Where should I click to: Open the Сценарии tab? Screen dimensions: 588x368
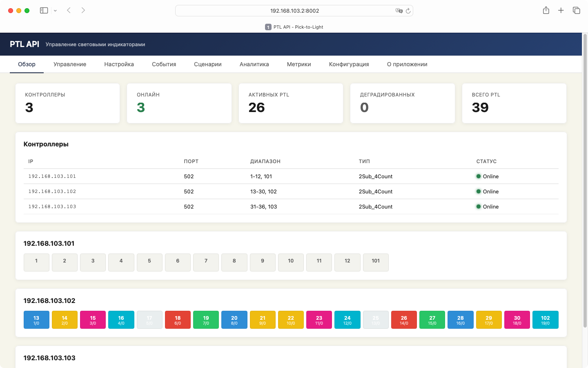207,64
